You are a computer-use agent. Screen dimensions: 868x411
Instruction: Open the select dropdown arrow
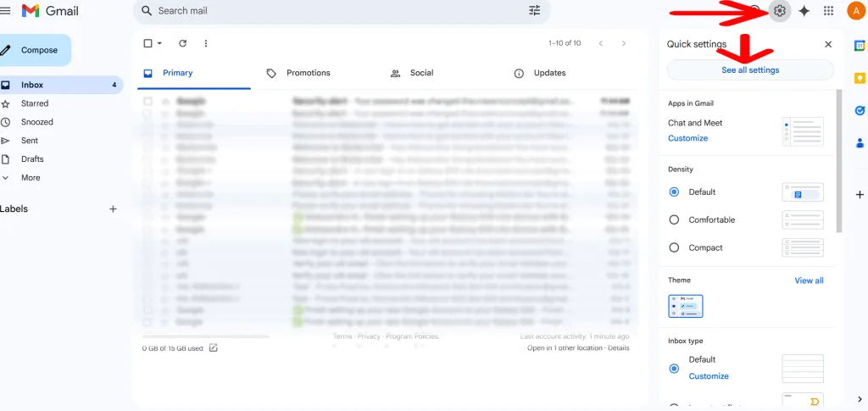point(159,43)
